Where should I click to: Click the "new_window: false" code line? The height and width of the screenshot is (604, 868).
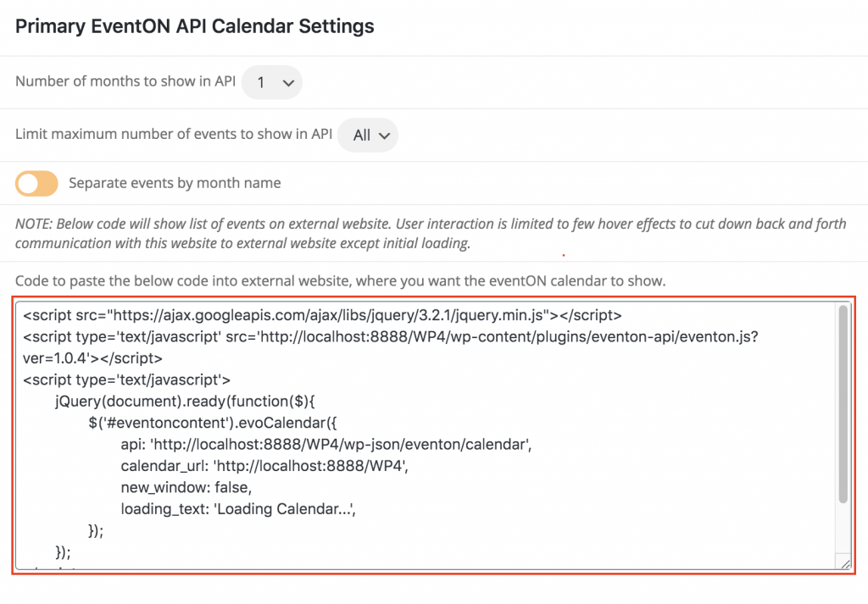186,488
